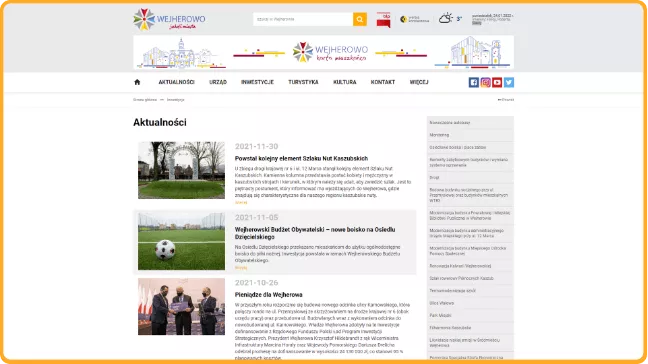This screenshot has width=648, height=364.
Task: Click the weather cloud-and-sun icon
Action: pos(446,18)
